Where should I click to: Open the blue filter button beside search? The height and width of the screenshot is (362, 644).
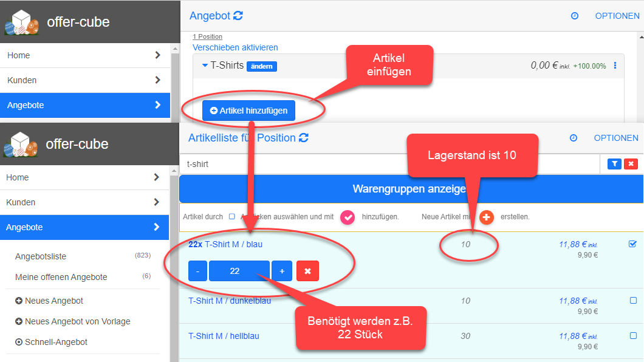614,164
